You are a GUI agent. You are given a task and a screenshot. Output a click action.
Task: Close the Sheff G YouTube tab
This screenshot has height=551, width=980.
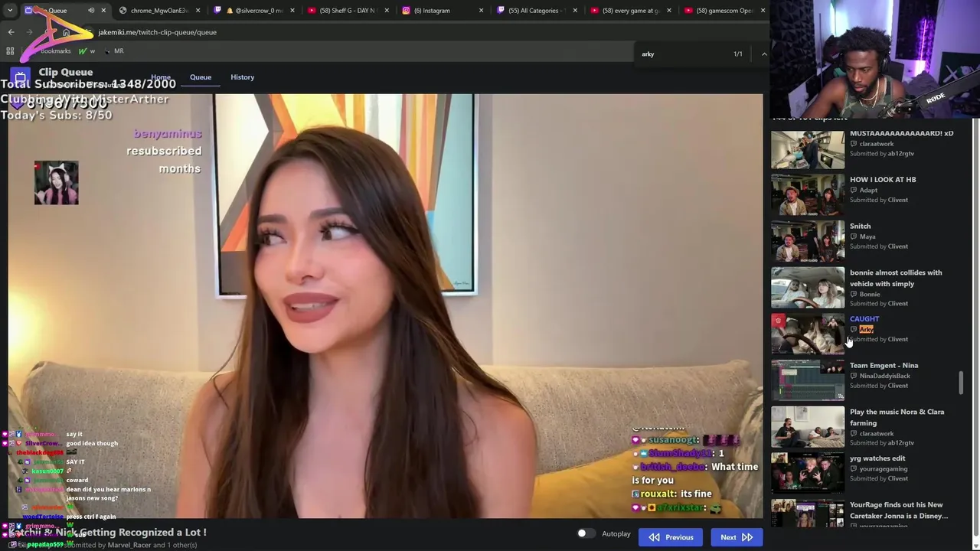tap(387, 10)
